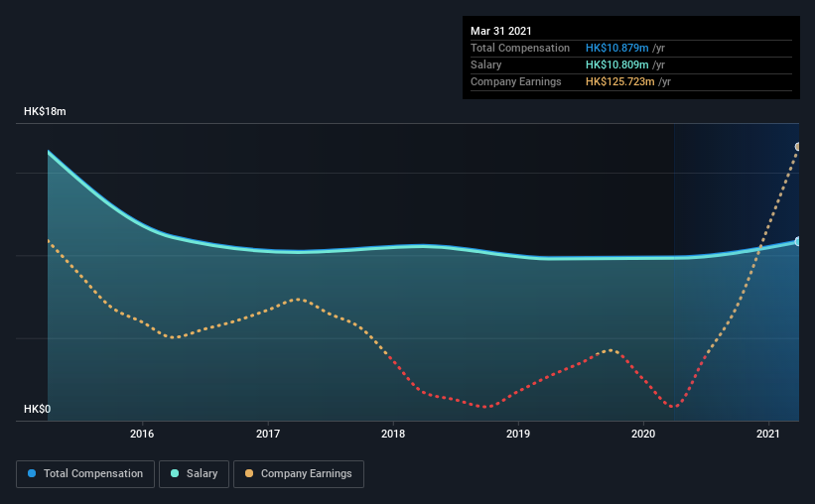Click the Total Compensation label in tooltip
Viewport: 815px width, 504px height.
520,48
